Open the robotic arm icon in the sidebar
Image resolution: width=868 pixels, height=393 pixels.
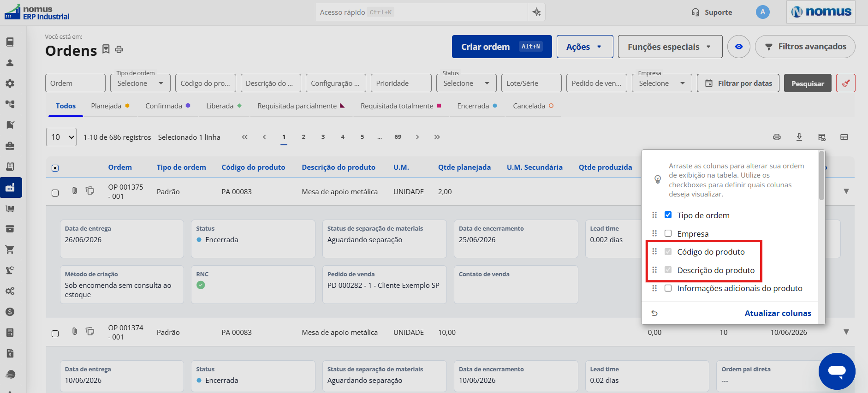[x=10, y=270]
